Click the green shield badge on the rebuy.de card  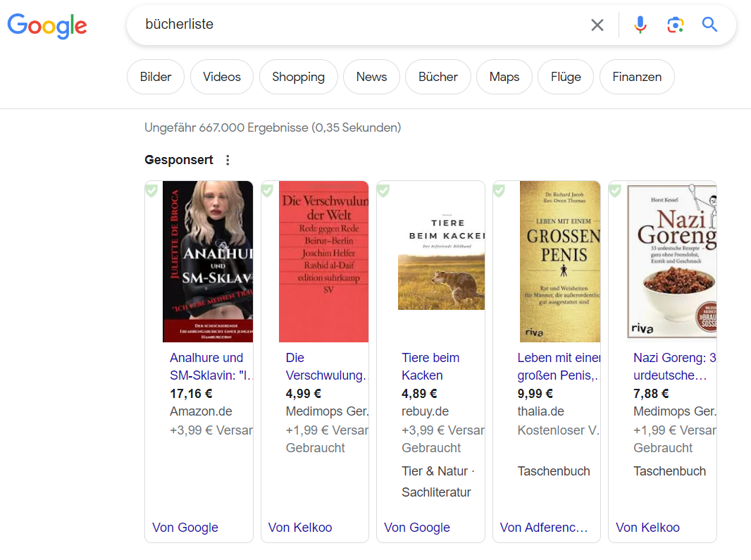click(x=383, y=190)
